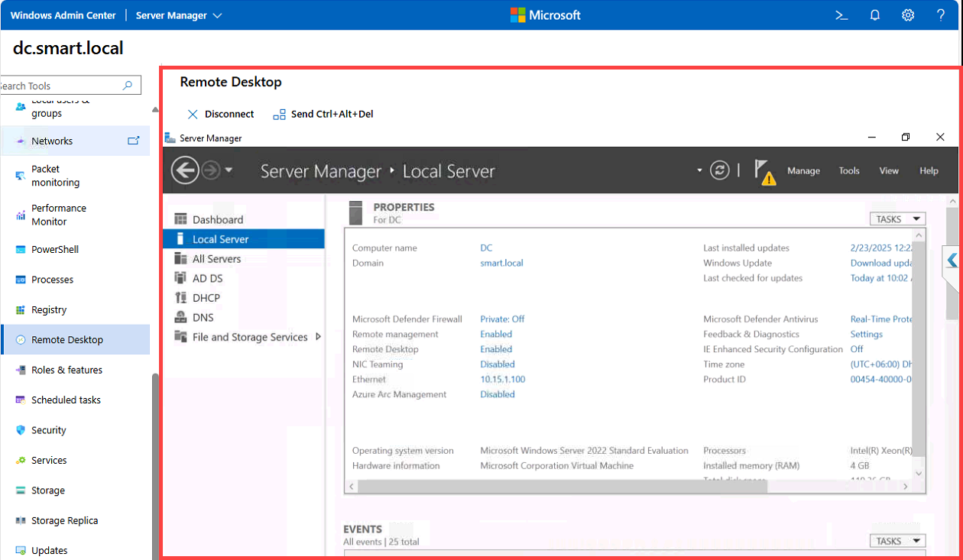963x560 pixels.
Task: Click the Local users & groups icon
Action: (21, 107)
